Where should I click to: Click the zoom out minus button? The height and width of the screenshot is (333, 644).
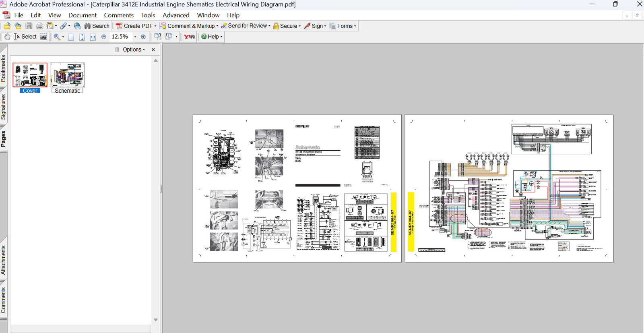click(x=104, y=37)
